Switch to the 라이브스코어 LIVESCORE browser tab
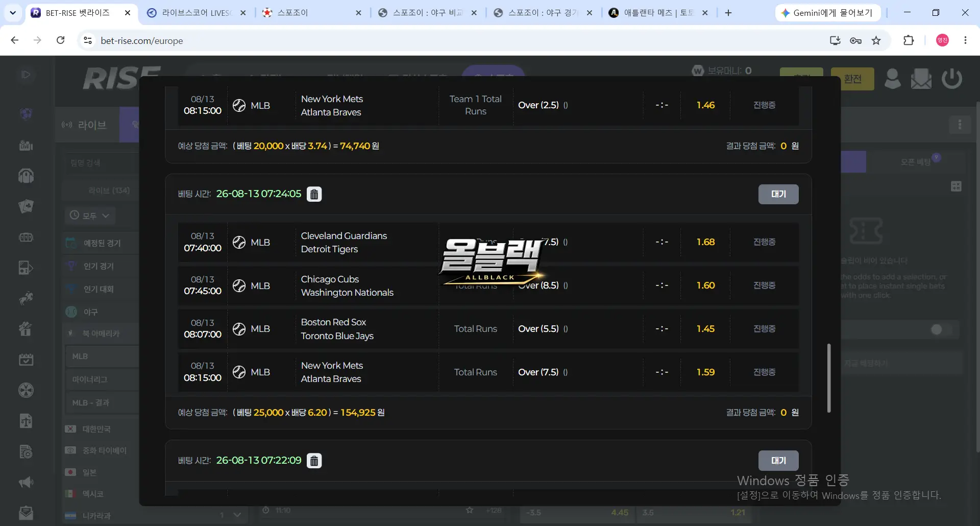 [195, 13]
